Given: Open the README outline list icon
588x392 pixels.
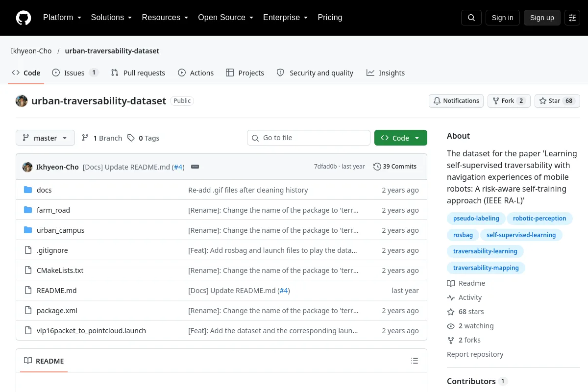Looking at the screenshot, I should point(415,361).
